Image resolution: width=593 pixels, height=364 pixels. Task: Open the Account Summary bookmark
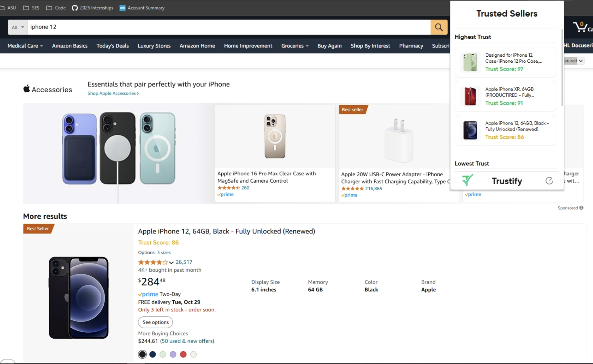click(142, 8)
